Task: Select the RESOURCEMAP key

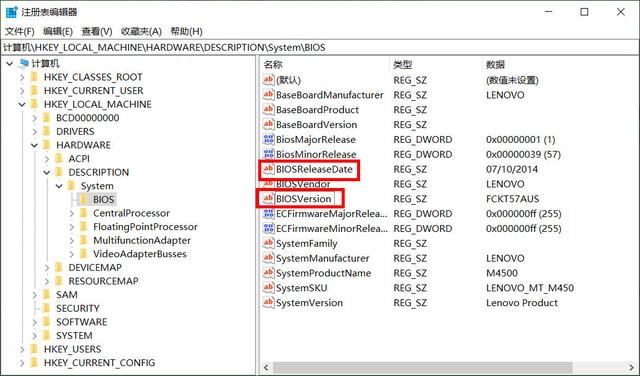Action: point(103,281)
